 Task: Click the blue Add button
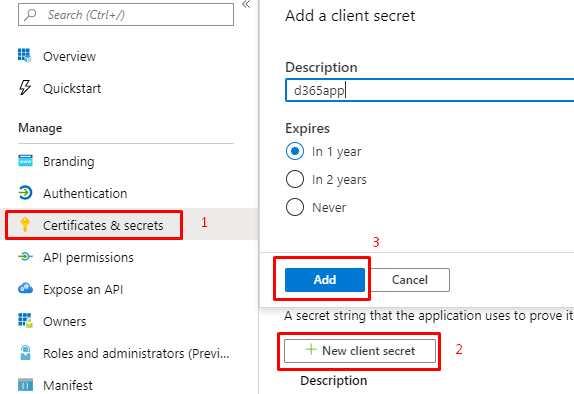pos(325,280)
